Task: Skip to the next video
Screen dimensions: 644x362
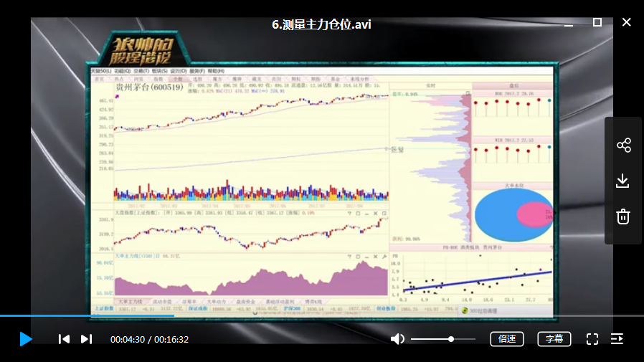Action: (x=86, y=339)
